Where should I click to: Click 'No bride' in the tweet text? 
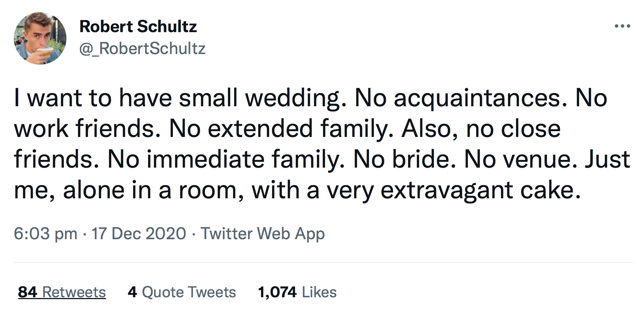(x=404, y=159)
